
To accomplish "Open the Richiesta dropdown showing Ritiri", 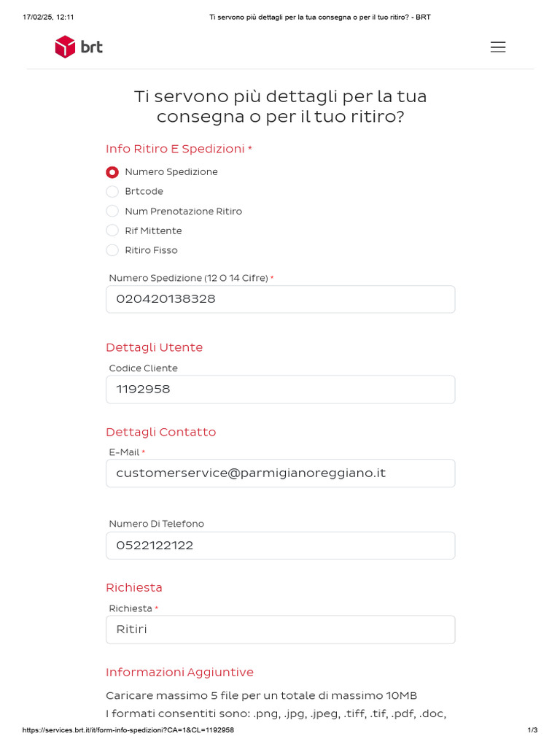I will tap(280, 630).
